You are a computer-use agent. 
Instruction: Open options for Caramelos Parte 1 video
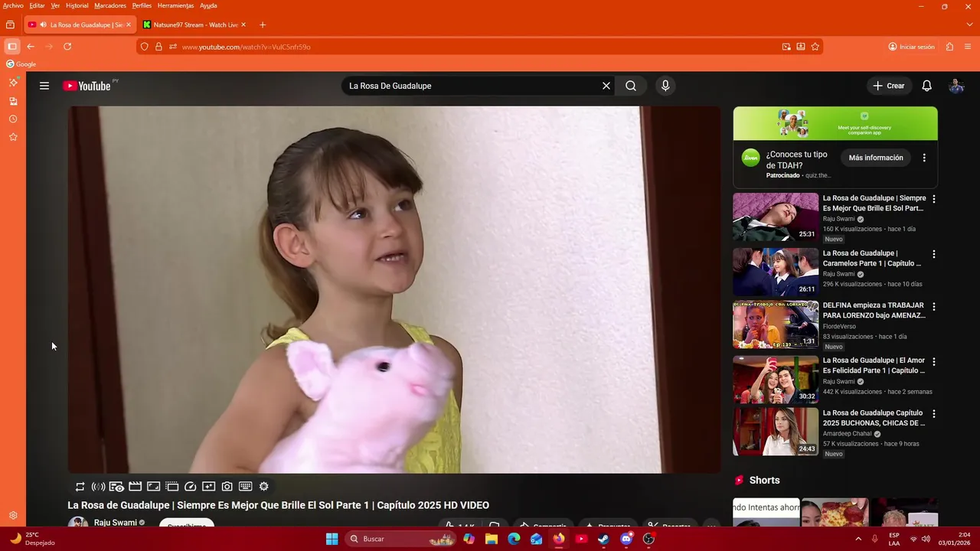tap(933, 254)
